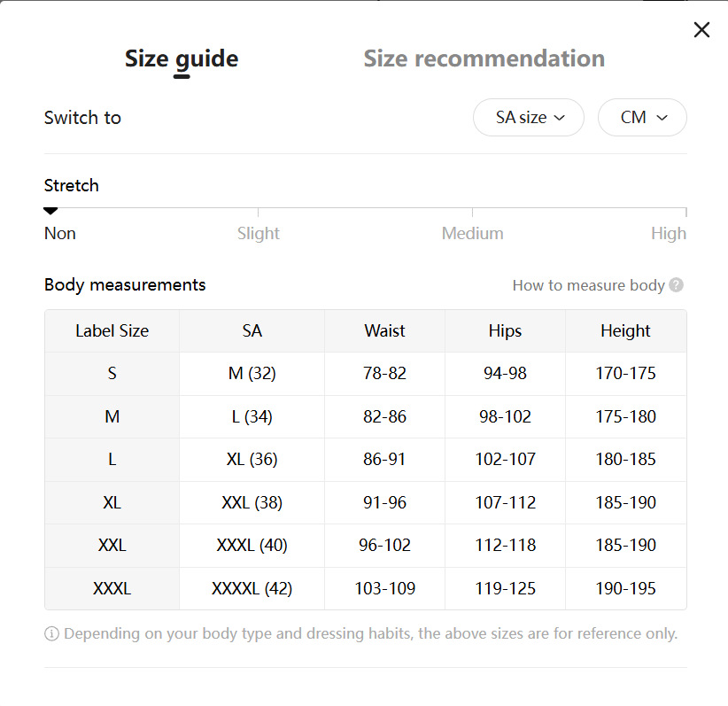Switch to Size recommendation tab
The image size is (728, 706).
pyautogui.click(x=484, y=58)
